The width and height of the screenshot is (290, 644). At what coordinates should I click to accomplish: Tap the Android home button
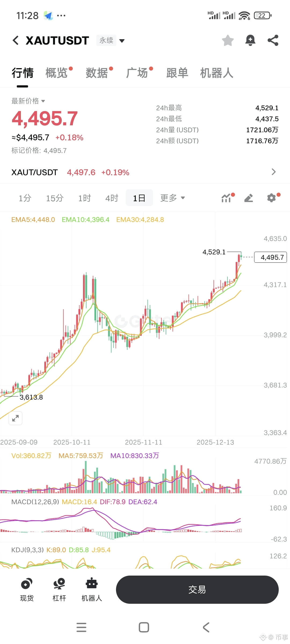[x=144, y=627]
